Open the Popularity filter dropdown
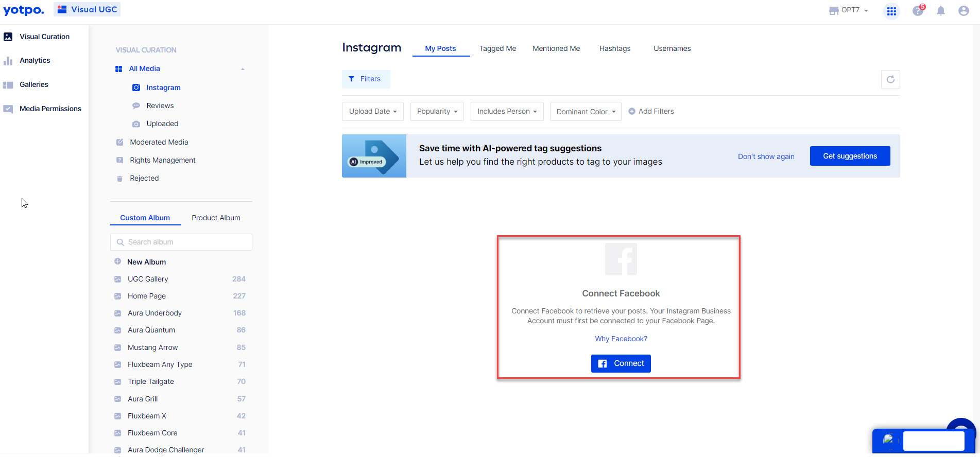 point(437,111)
